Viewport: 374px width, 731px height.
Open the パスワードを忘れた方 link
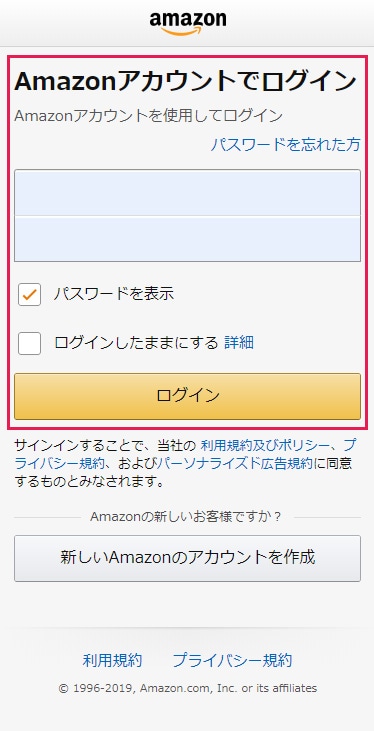tap(285, 145)
